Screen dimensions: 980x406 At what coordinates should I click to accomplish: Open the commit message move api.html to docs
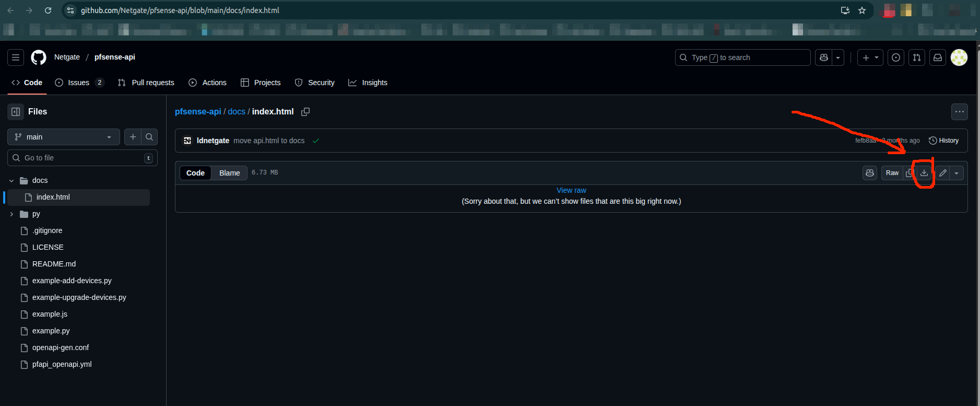coord(269,141)
